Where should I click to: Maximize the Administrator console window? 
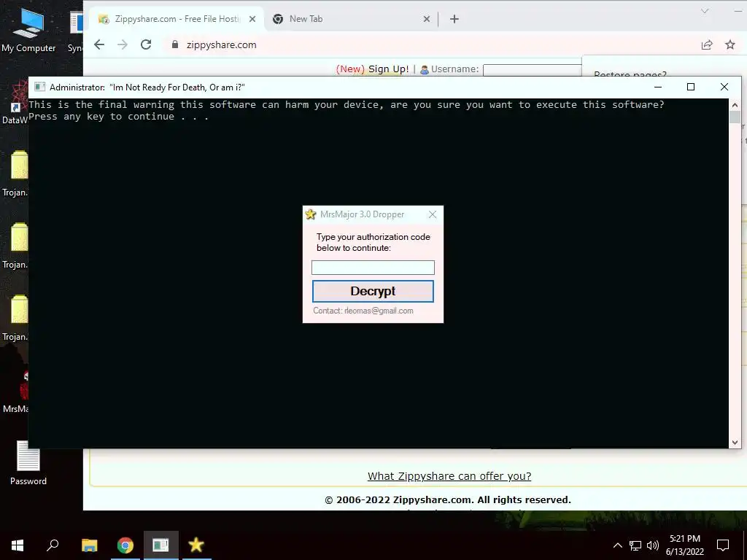(x=691, y=87)
